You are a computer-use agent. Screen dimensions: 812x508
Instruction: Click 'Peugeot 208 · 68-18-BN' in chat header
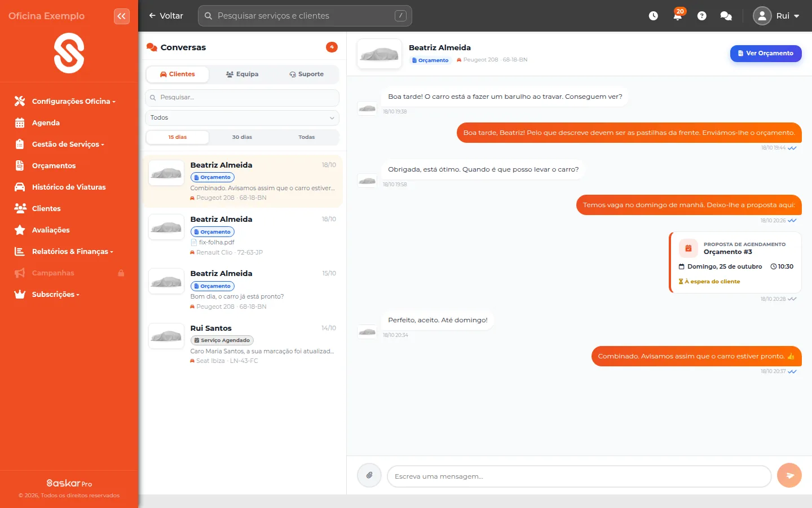(495, 60)
